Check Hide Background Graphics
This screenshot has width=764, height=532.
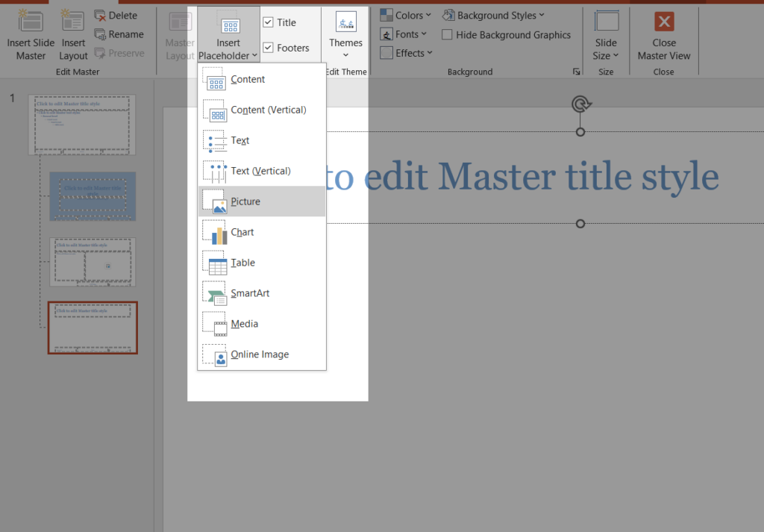pos(447,34)
